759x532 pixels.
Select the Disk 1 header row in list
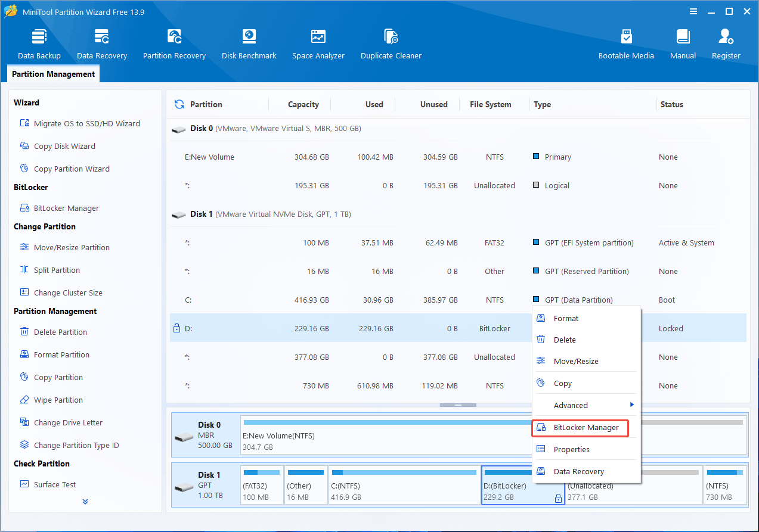[x=458, y=214]
